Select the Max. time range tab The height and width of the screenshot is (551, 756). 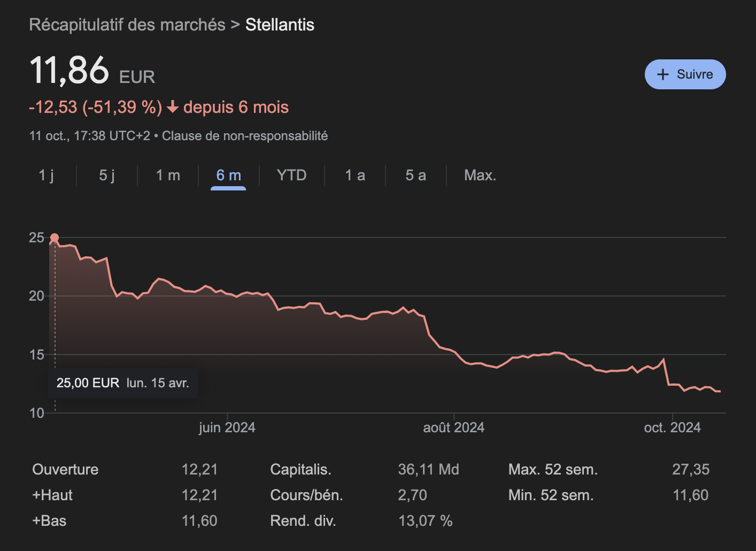[x=480, y=175]
